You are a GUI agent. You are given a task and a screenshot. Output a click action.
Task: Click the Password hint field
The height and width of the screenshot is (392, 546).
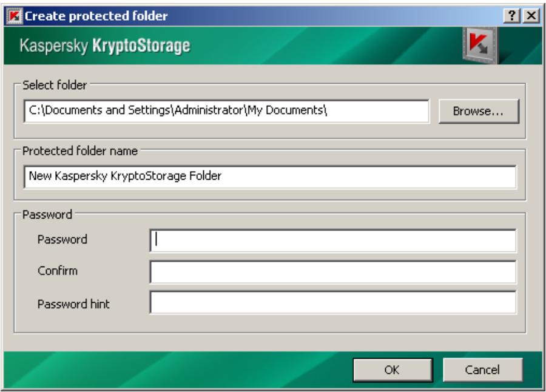333,302
